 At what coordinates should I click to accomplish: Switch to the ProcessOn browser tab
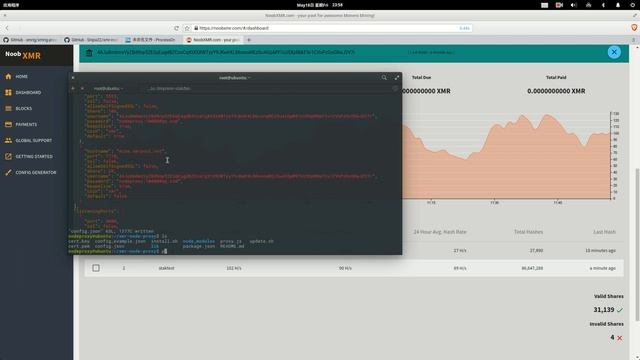pyautogui.click(x=151, y=40)
